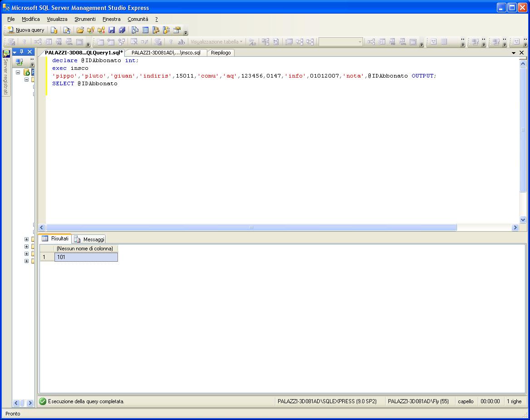This screenshot has height=420, width=530.
Task: Open the Strumenti menu
Action: pos(85,19)
